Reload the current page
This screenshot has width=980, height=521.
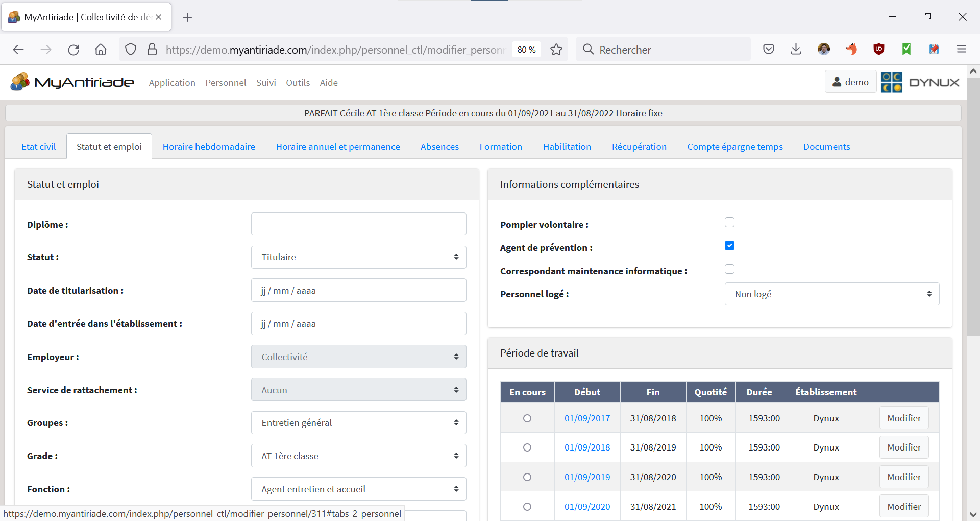pos(73,50)
